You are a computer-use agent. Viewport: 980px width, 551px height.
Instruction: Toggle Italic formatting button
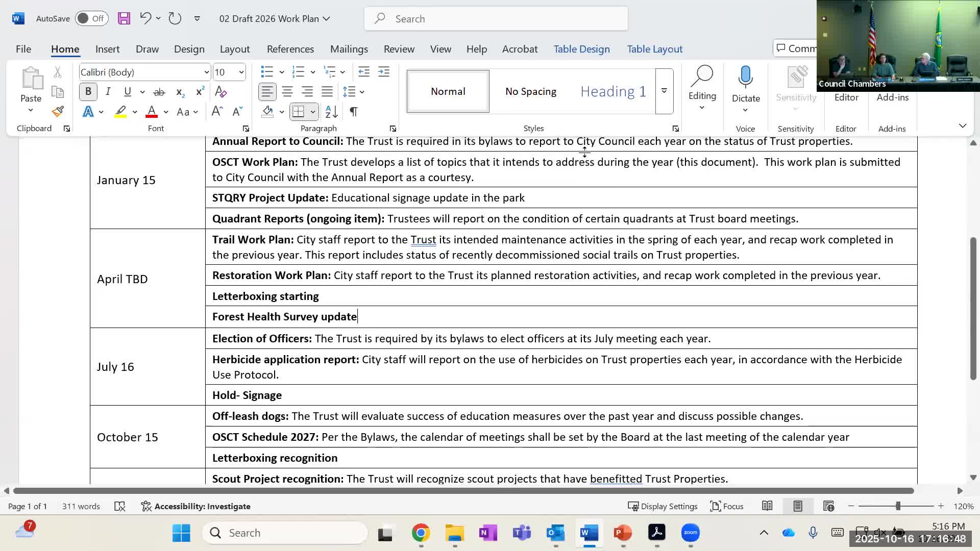point(108,92)
